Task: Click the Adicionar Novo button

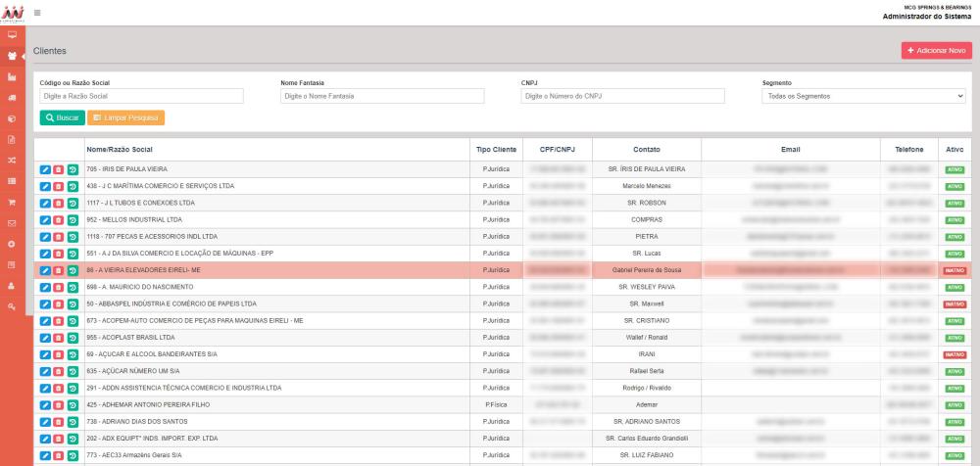Action: [936, 50]
